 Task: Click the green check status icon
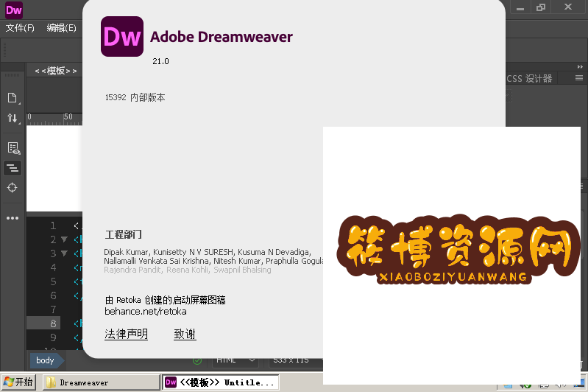[x=197, y=361]
